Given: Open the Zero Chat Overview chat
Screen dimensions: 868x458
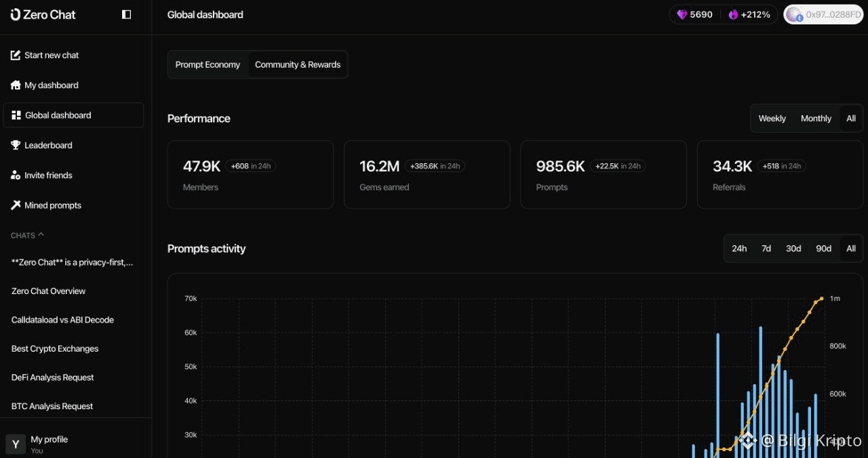Looking at the screenshot, I should pyautogui.click(x=49, y=291).
